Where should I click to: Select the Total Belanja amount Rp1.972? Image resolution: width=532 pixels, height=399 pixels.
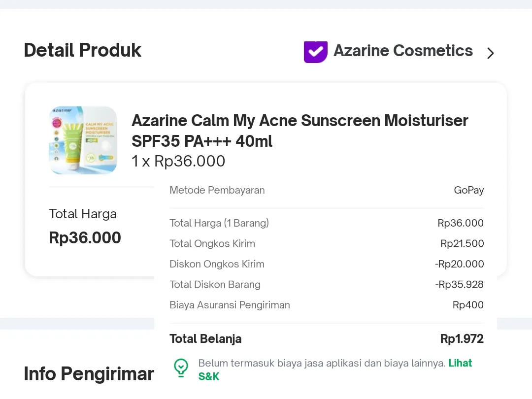coord(462,339)
